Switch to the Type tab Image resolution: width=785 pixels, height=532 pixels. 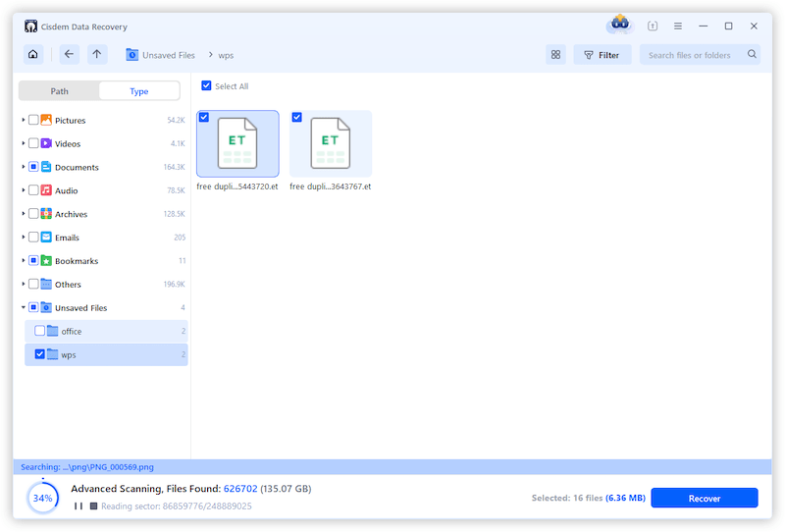tap(139, 91)
